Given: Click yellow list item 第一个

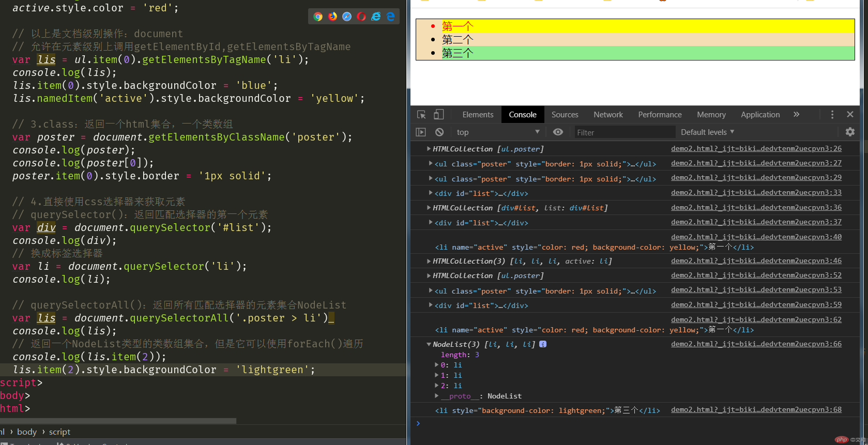Looking at the screenshot, I should click(648, 26).
